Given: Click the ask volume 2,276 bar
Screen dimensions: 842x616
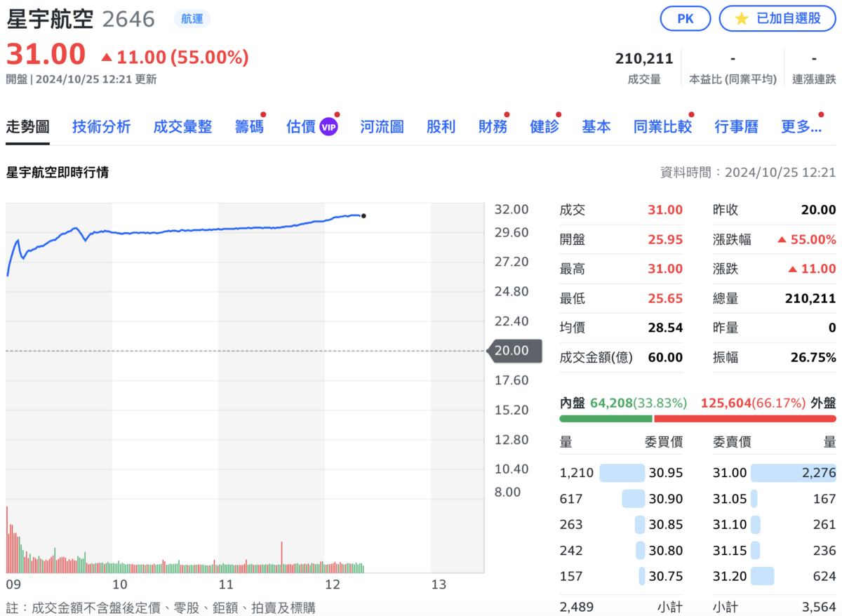Looking at the screenshot, I should [794, 473].
